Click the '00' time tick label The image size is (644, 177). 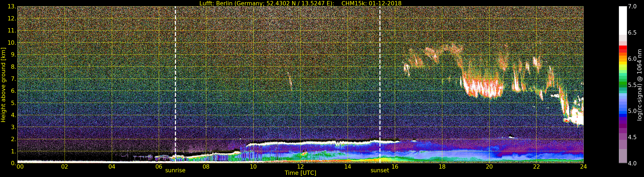(20, 166)
